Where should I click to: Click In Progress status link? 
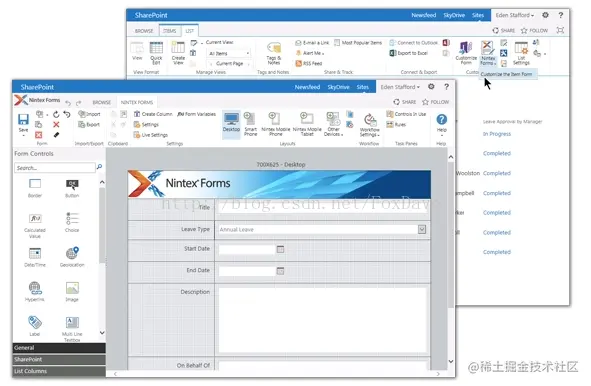[x=497, y=134]
